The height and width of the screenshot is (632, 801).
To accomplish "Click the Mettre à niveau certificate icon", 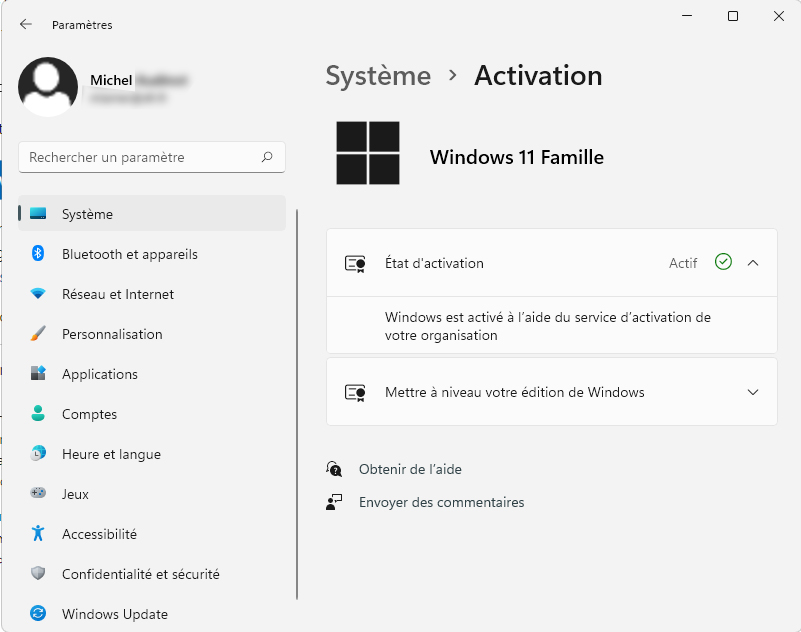I will (355, 393).
